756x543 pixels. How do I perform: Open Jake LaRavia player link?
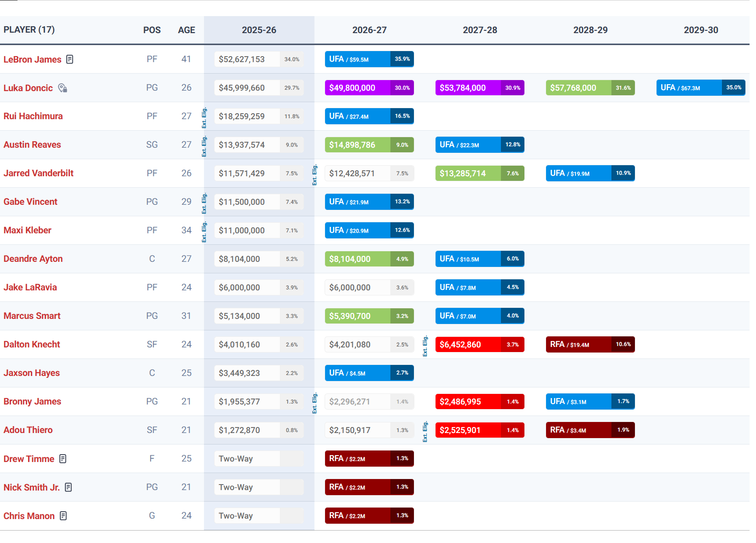point(30,288)
